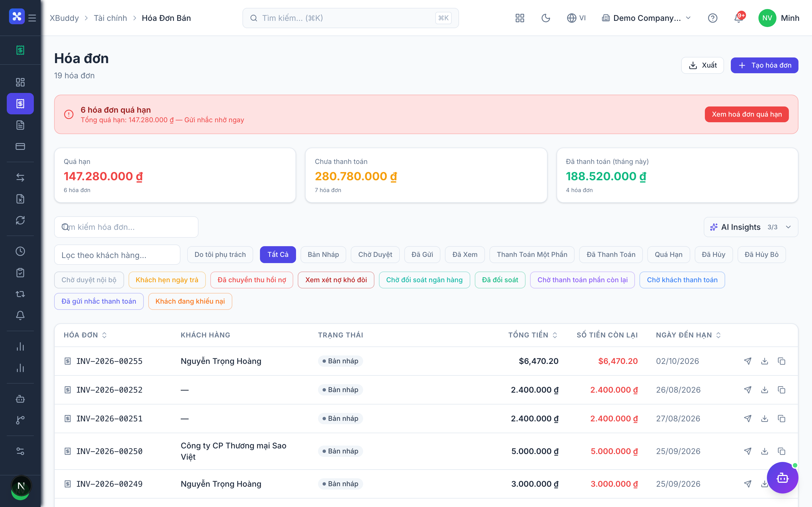
Task: Sort the table by 'Tổng tiền' column
Action: click(533, 335)
